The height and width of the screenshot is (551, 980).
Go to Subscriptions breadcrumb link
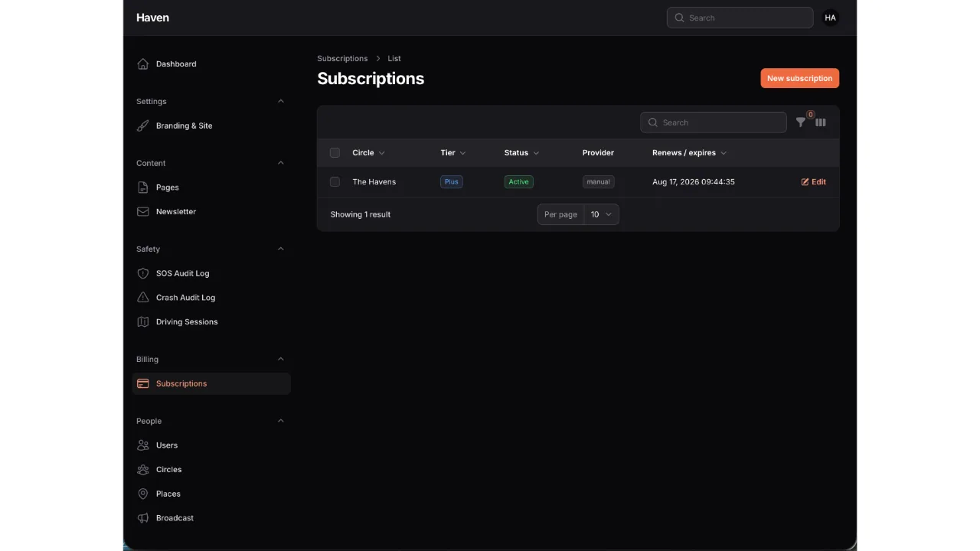tap(342, 59)
